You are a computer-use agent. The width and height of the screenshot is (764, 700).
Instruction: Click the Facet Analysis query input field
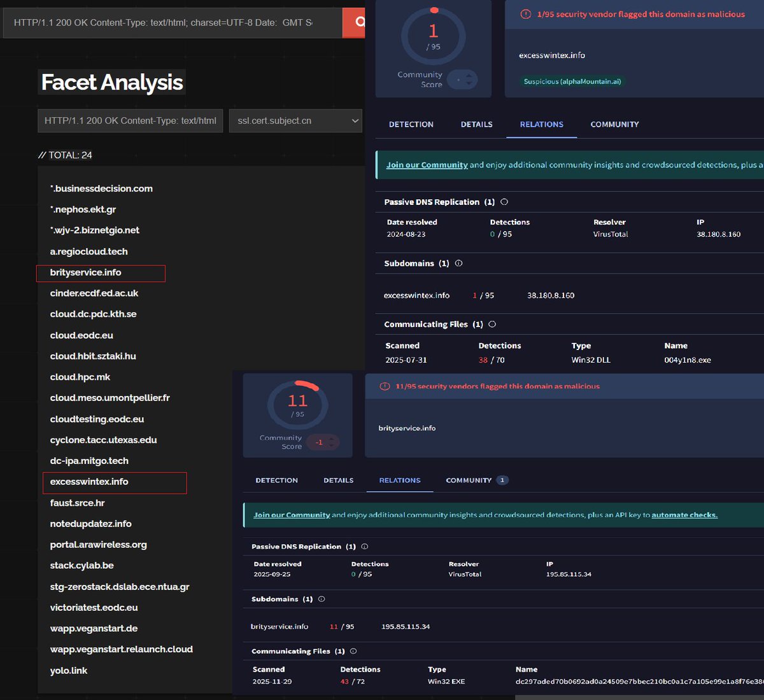[x=130, y=120]
